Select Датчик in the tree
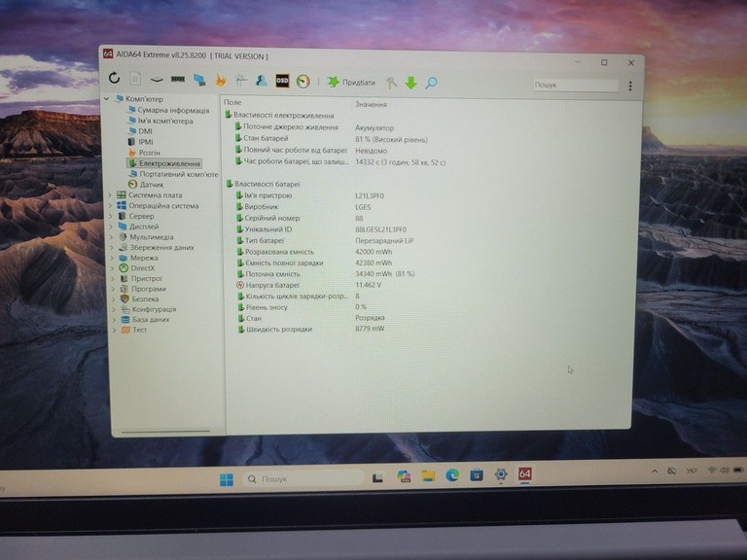Image resolution: width=747 pixels, height=560 pixels. click(x=146, y=185)
